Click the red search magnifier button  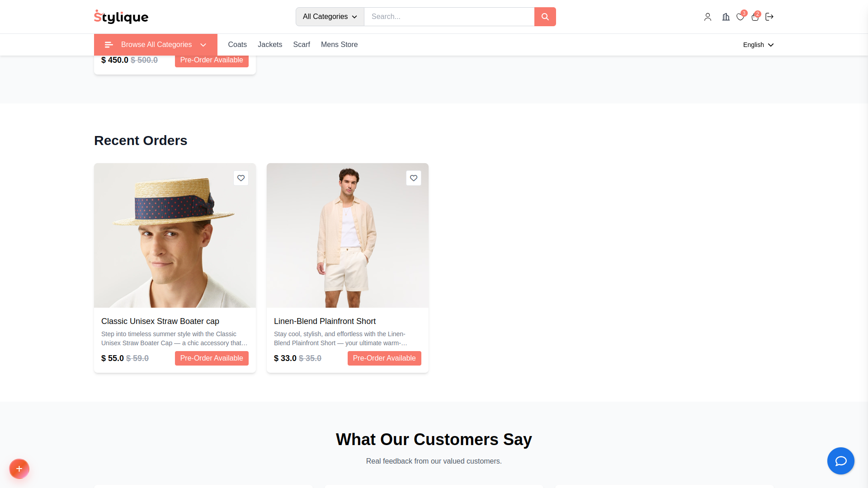545,17
